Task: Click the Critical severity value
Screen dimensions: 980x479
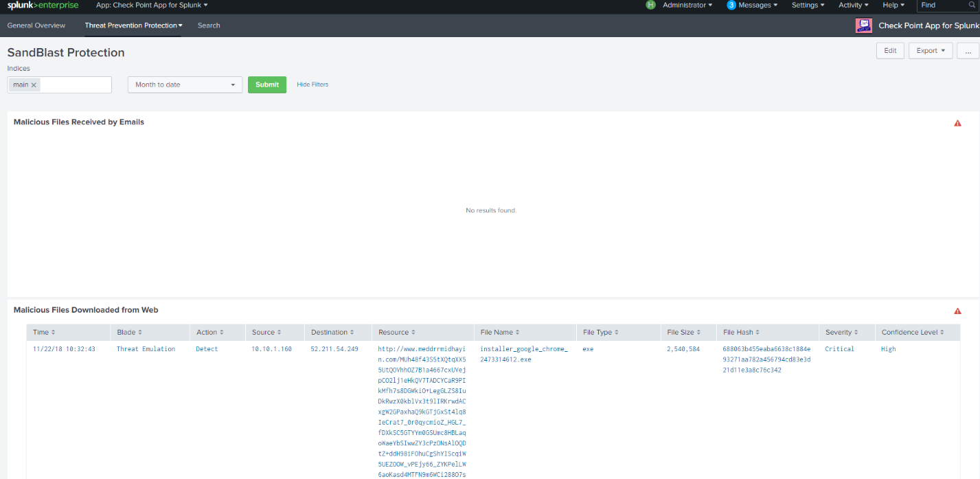Action: (x=839, y=349)
